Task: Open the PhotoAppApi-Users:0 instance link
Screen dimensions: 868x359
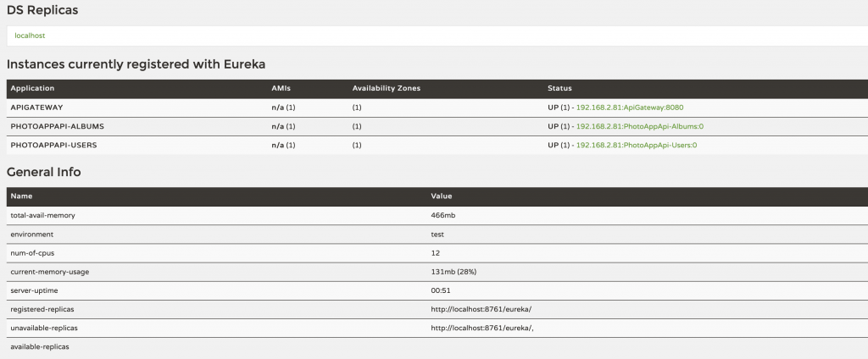Action: click(x=637, y=145)
